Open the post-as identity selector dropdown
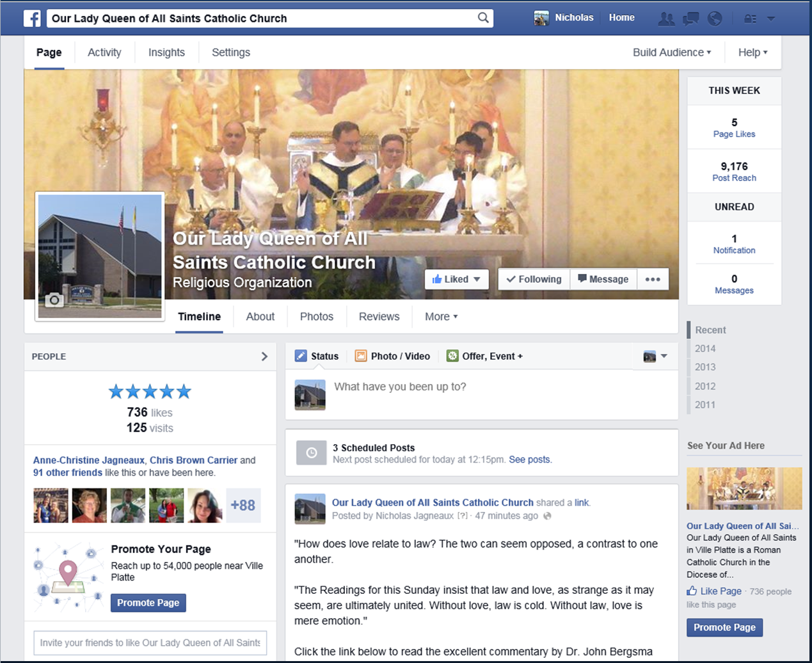This screenshot has width=812, height=663. click(655, 356)
